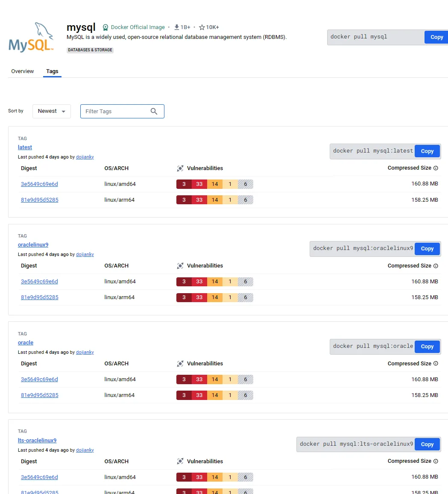This screenshot has height=494, width=448.
Task: Click Vulnerabilities scan icon in oracle card
Action: pyautogui.click(x=180, y=364)
